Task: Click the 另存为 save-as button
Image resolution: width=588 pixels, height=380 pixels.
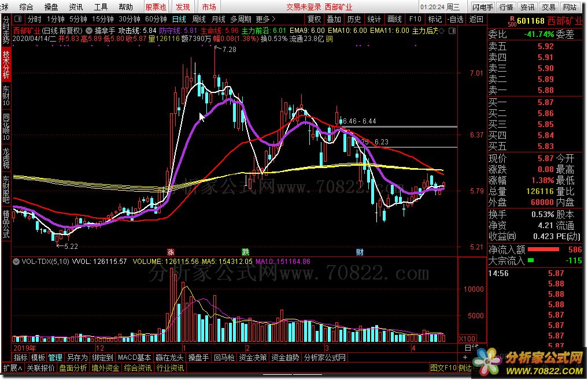Action: coord(77,357)
